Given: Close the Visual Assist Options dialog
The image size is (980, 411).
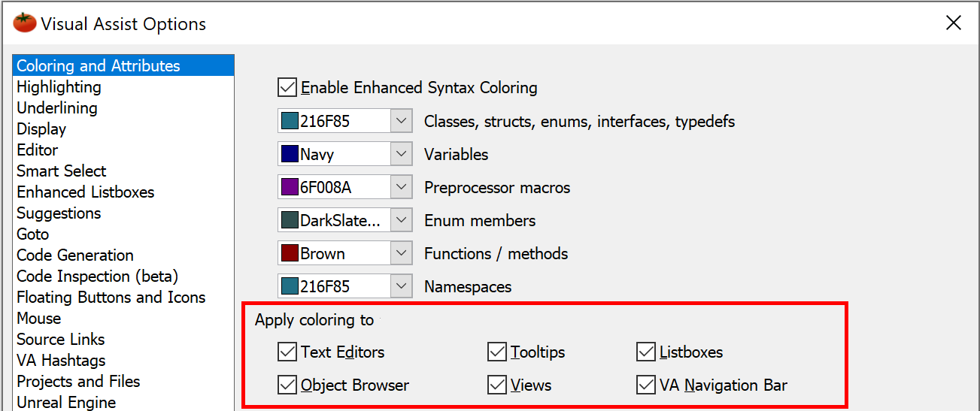Looking at the screenshot, I should [954, 23].
